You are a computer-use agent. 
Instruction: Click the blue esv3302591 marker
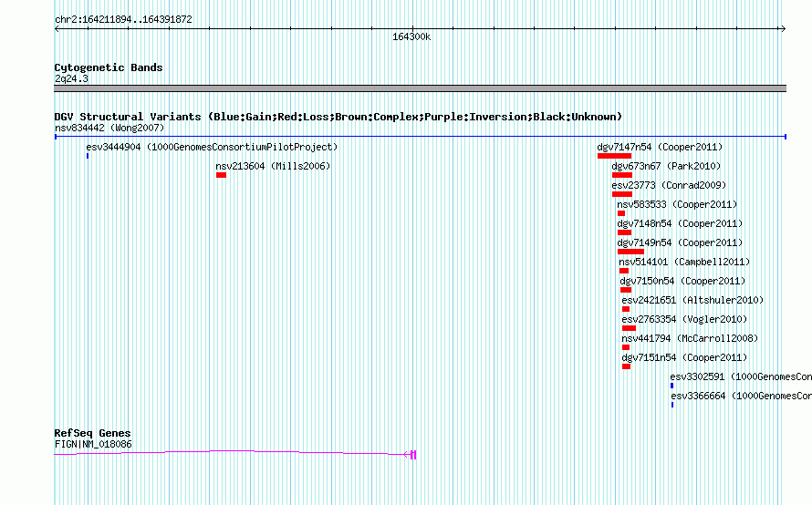point(671,386)
